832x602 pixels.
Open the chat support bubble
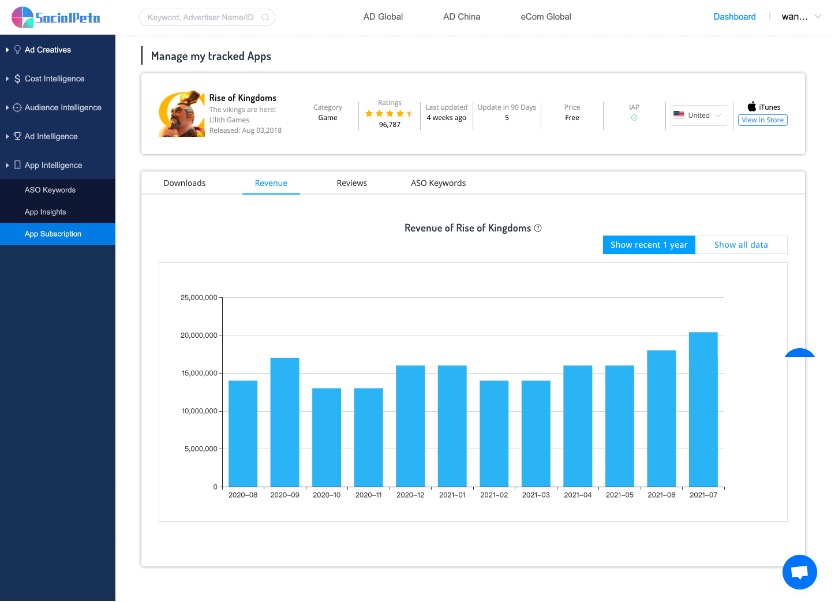click(x=800, y=572)
